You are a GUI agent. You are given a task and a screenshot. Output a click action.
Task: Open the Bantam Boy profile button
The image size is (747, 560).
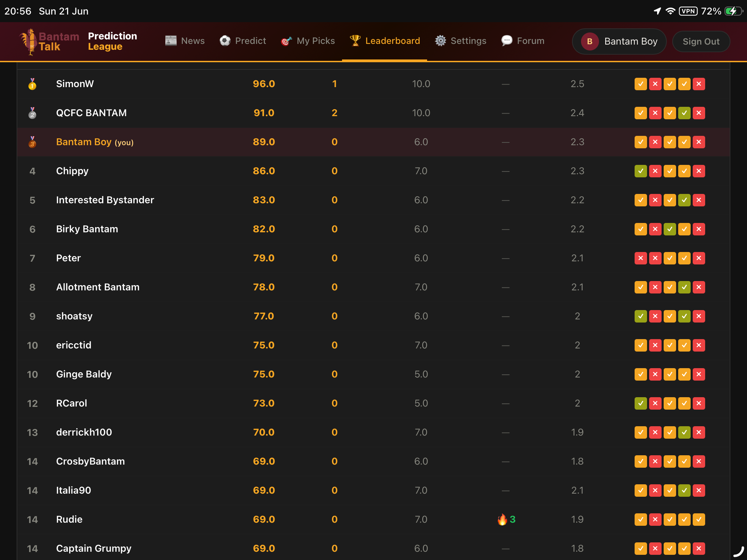tap(619, 41)
